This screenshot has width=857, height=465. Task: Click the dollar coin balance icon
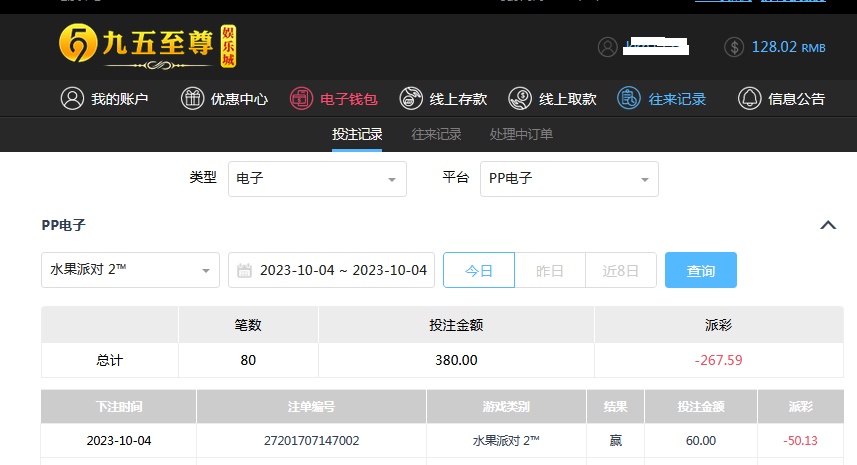[x=734, y=47]
